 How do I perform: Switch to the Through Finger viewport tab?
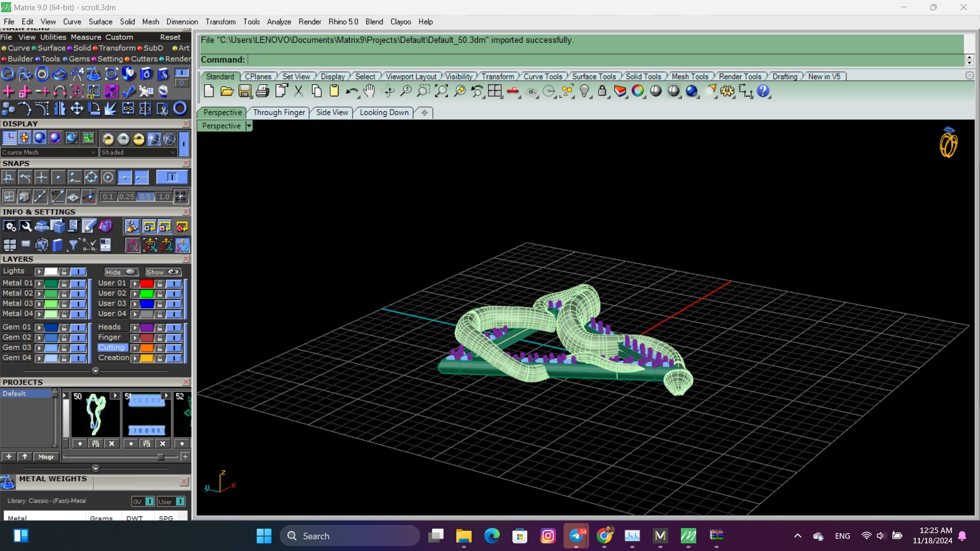tap(279, 112)
